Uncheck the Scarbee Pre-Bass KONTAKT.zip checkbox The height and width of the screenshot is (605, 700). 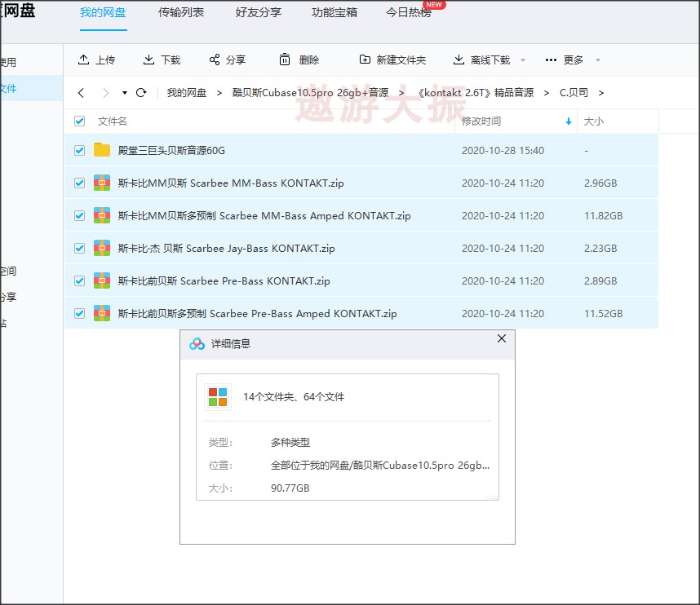pos(79,280)
